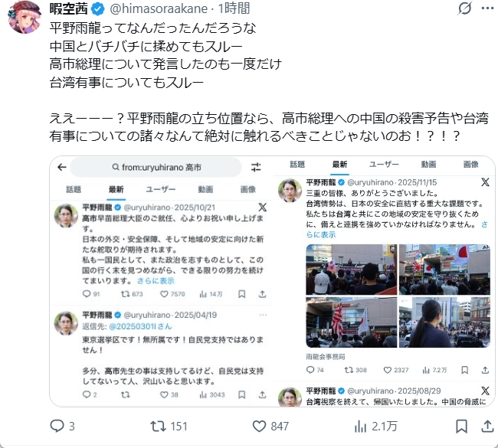The image size is (498, 448).
Task: Select 最新 tab in left screenshot
Action: (116, 190)
